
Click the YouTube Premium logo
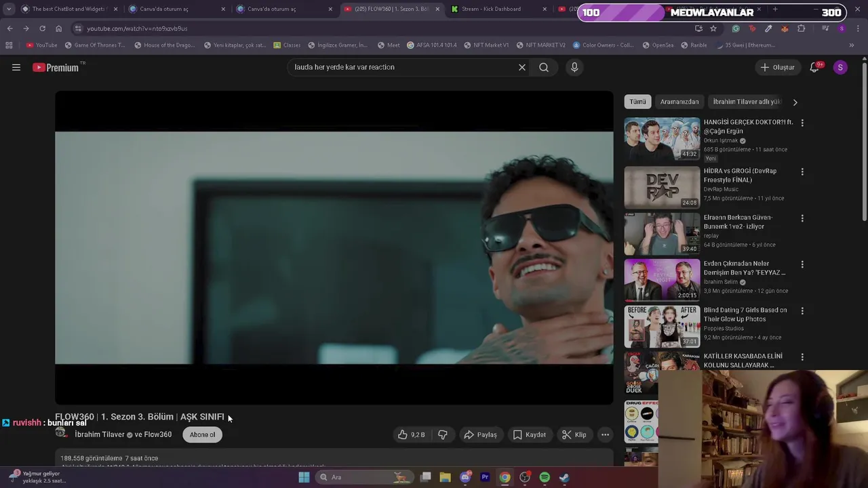(56, 67)
